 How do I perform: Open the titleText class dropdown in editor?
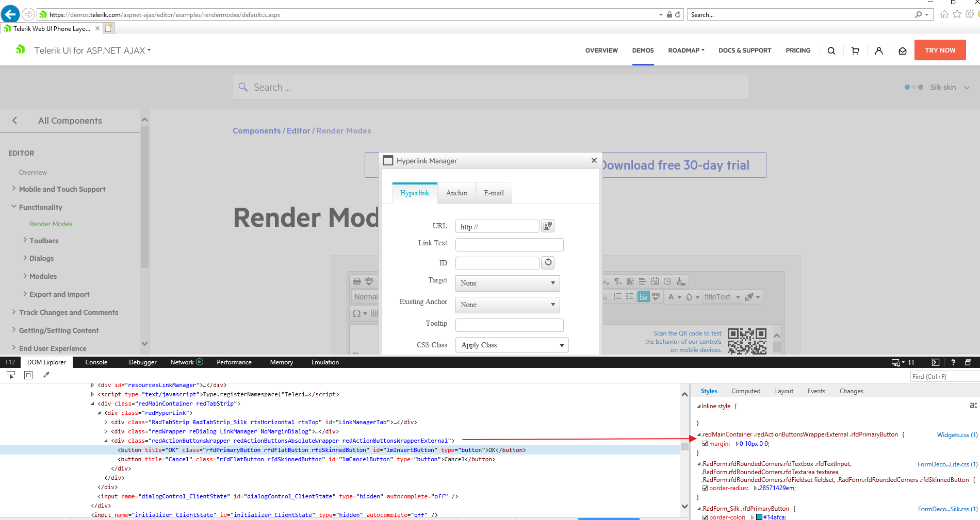[723, 297]
